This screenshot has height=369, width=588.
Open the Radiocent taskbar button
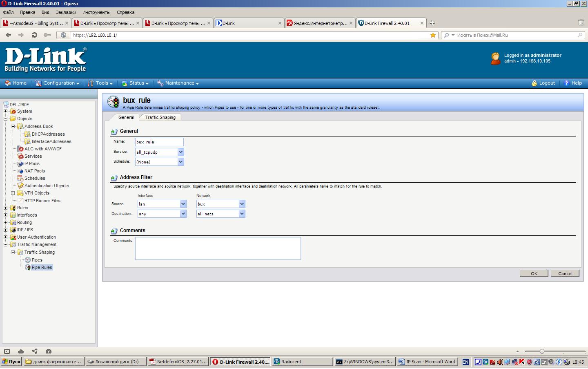[303, 362]
